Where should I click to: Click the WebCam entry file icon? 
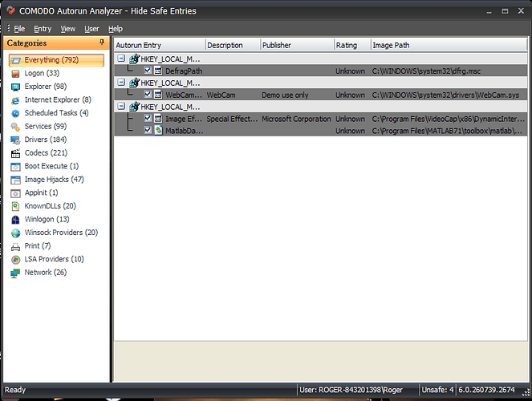[158, 95]
